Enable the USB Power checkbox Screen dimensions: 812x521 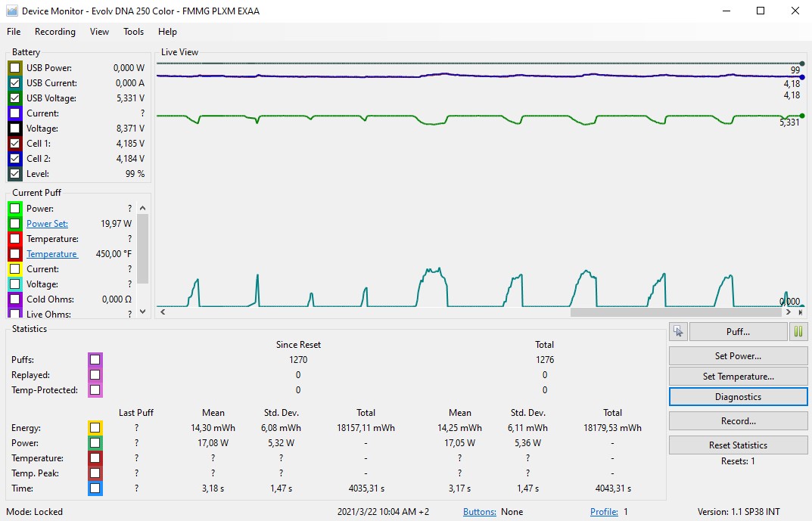tap(15, 68)
